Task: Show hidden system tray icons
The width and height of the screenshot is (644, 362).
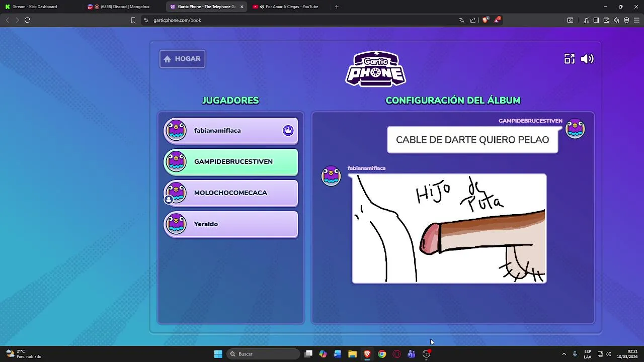Action: [x=563, y=354]
